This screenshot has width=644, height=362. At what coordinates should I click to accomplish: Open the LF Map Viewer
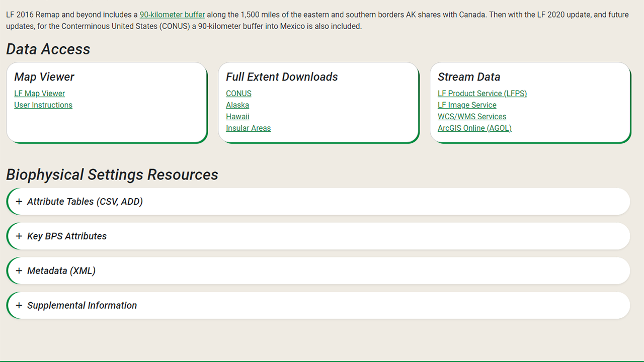pos(39,93)
